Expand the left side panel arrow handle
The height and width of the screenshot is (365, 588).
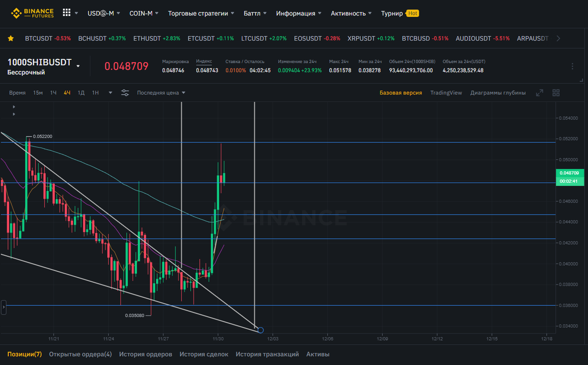[4, 307]
